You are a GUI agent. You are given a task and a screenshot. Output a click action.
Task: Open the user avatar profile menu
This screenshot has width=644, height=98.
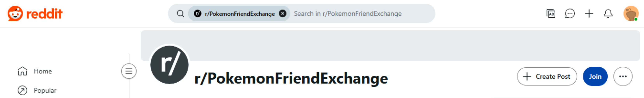pyautogui.click(x=631, y=14)
